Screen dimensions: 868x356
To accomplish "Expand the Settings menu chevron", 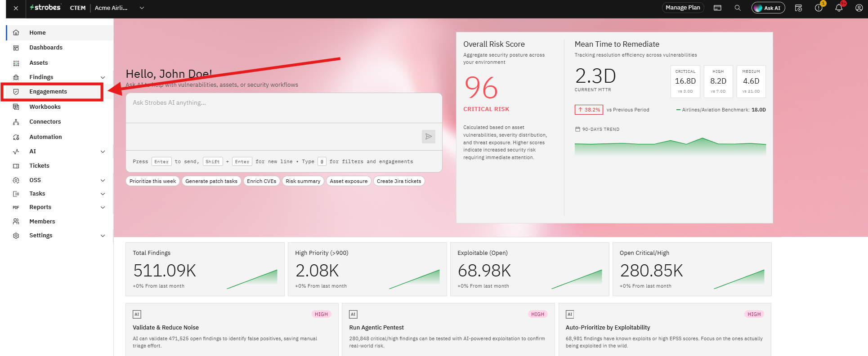I will point(103,236).
